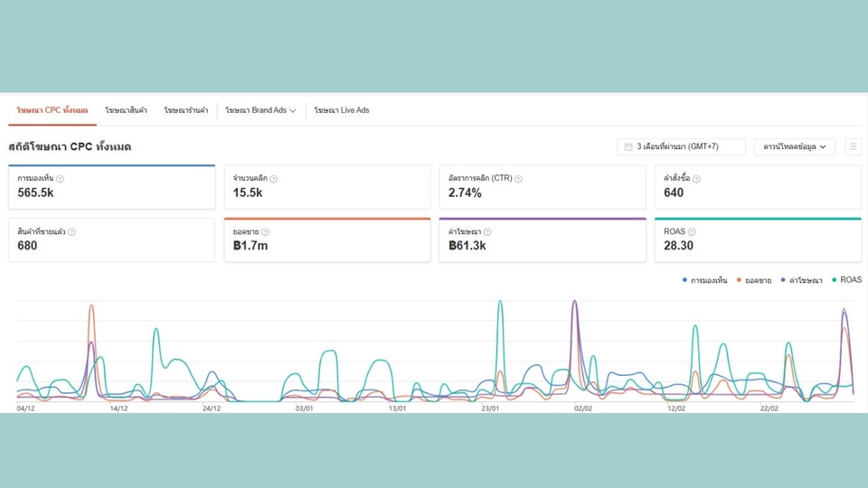
Task: Click the help icon next to ยอดขาย
Action: pyautogui.click(x=265, y=232)
